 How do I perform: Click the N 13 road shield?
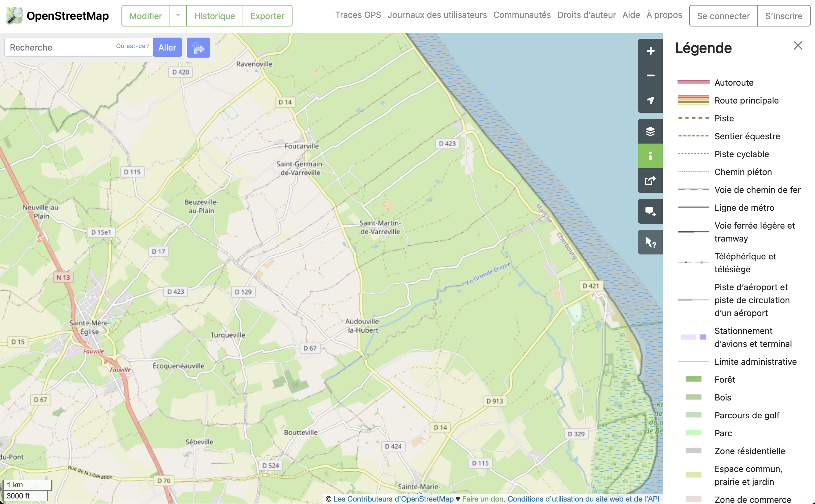point(63,277)
